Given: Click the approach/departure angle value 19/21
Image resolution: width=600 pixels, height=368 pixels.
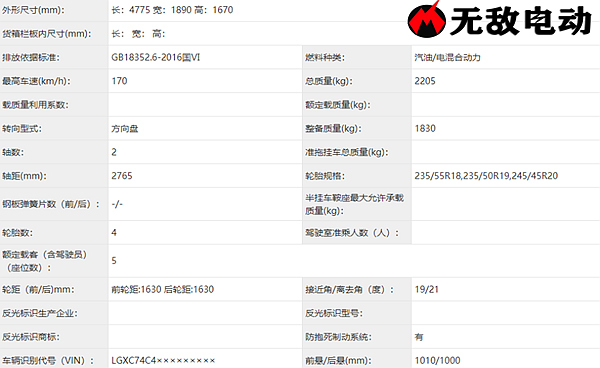Looking at the screenshot, I should [427, 290].
